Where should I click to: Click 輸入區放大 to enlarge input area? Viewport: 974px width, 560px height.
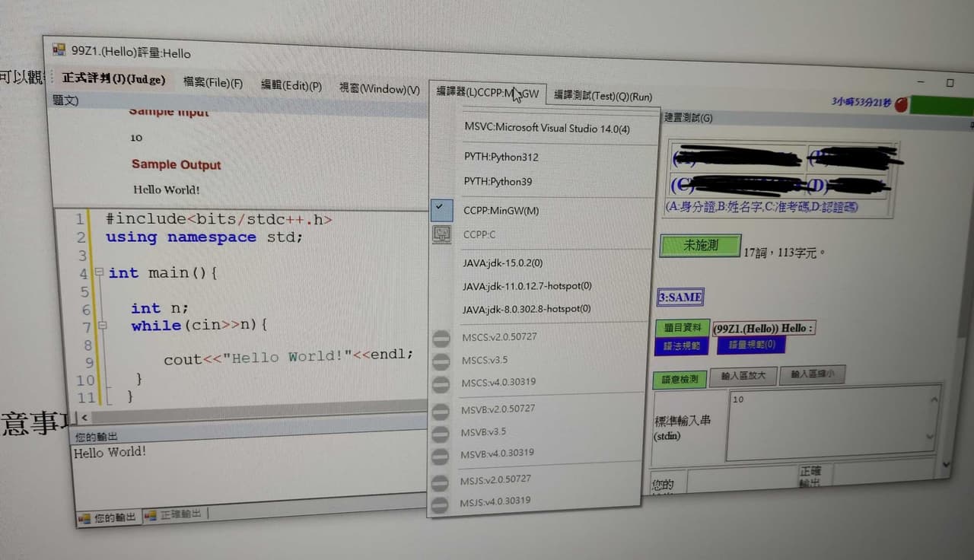[x=742, y=377]
